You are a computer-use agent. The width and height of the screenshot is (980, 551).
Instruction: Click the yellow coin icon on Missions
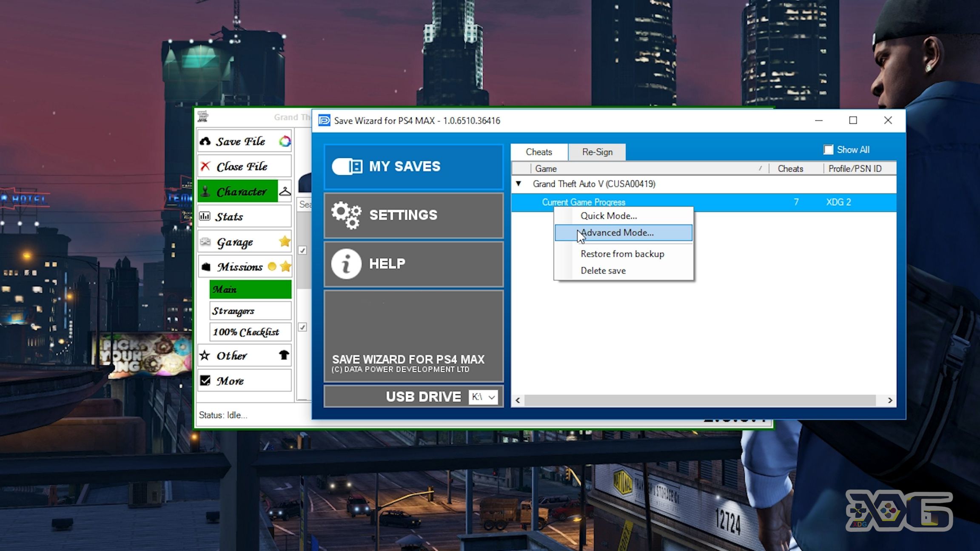pyautogui.click(x=272, y=267)
